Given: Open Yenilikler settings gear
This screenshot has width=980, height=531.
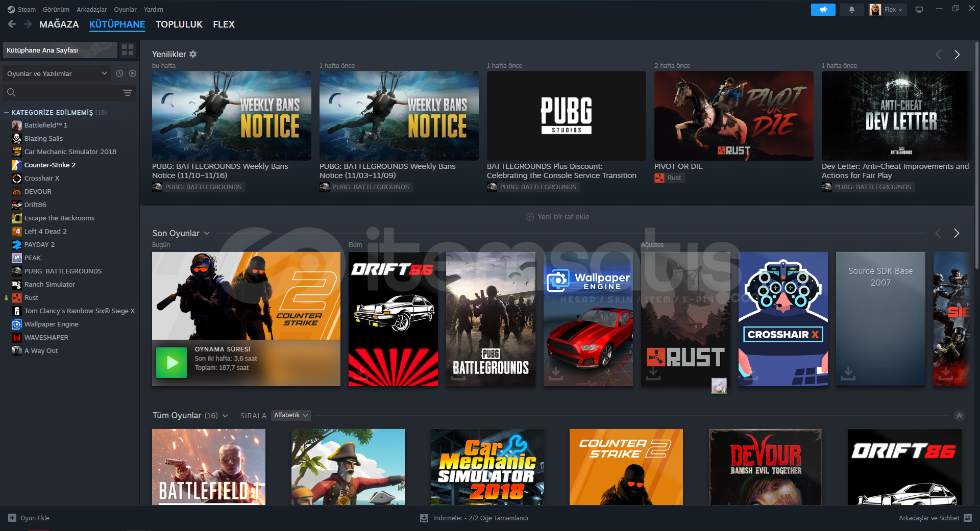Looking at the screenshot, I should coord(193,54).
